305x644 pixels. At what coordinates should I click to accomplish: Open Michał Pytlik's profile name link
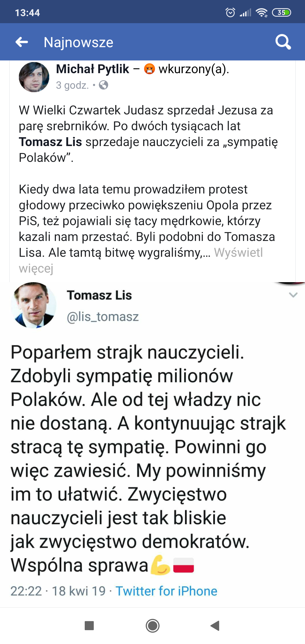pos(93,69)
